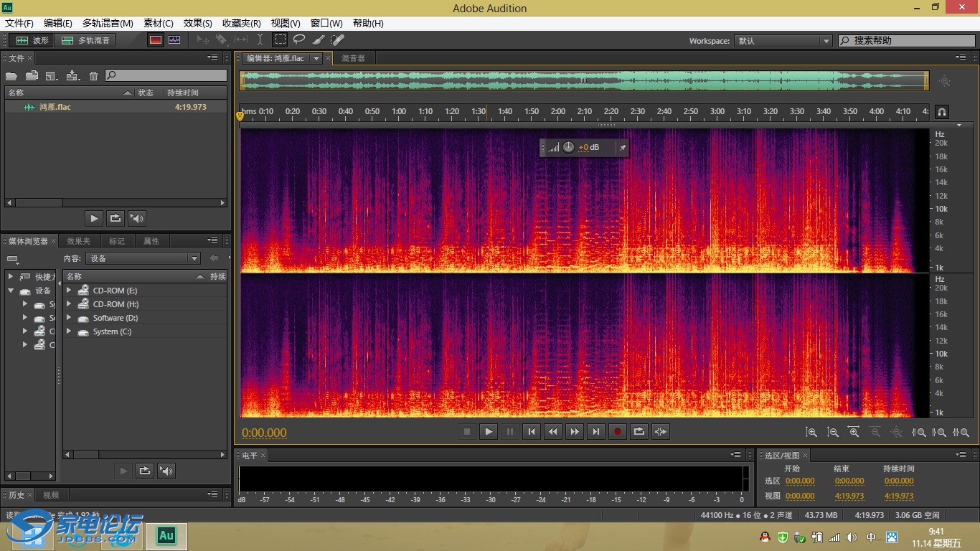980x551 pixels.
Task: Switch to Multitrack view
Action: [86, 40]
